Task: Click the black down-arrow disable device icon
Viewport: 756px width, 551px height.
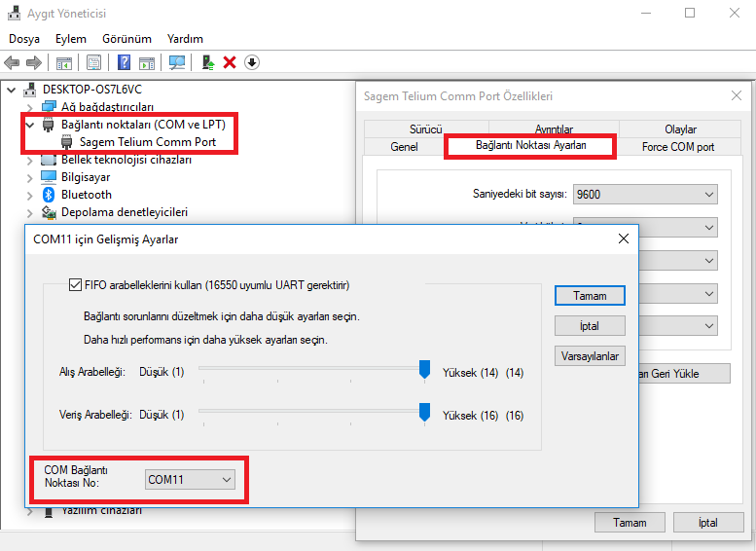Action: pos(252,62)
